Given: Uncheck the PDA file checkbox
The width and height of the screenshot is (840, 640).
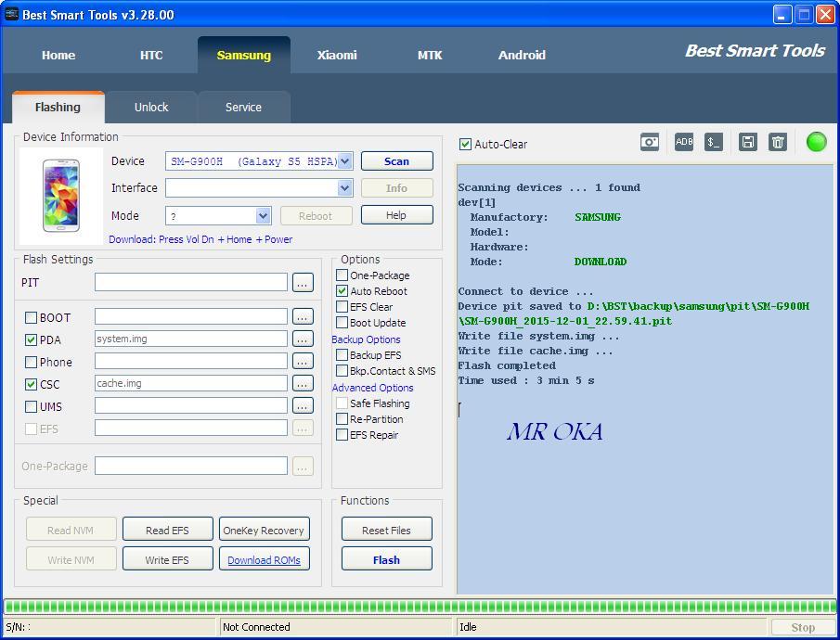Looking at the screenshot, I should 31,340.
